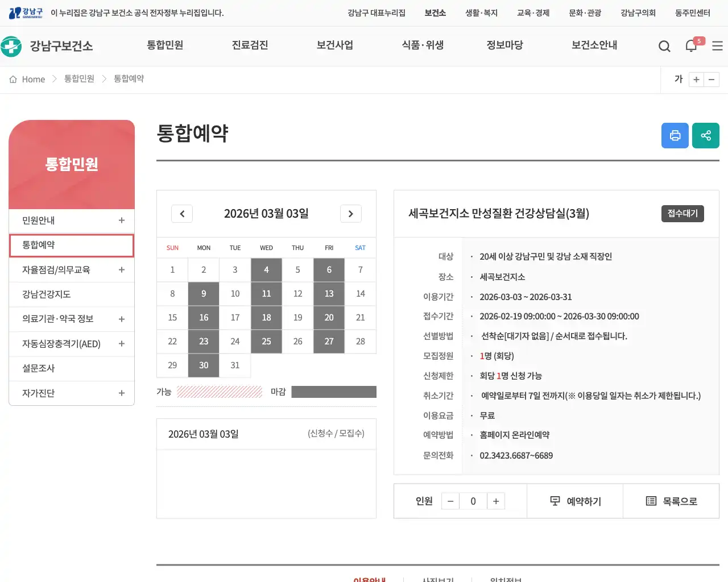The width and height of the screenshot is (728, 582).
Task: Open the notification bell icon
Action: click(691, 46)
